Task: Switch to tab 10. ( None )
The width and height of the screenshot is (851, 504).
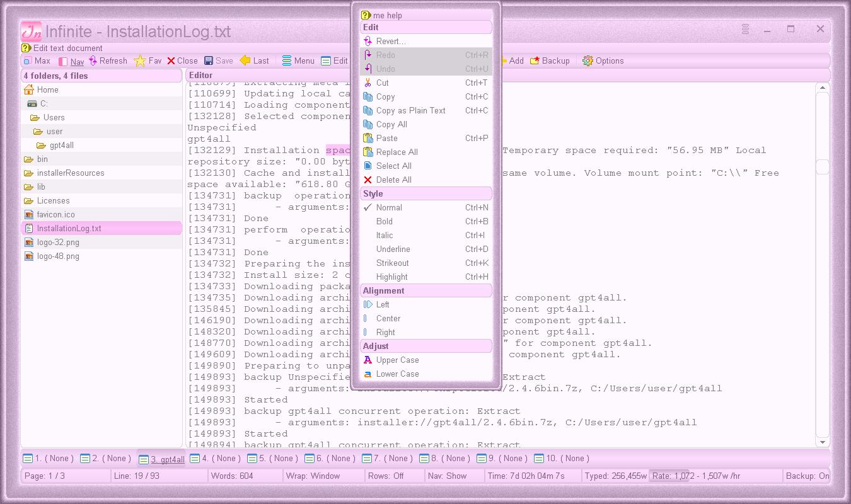Action: click(x=562, y=459)
